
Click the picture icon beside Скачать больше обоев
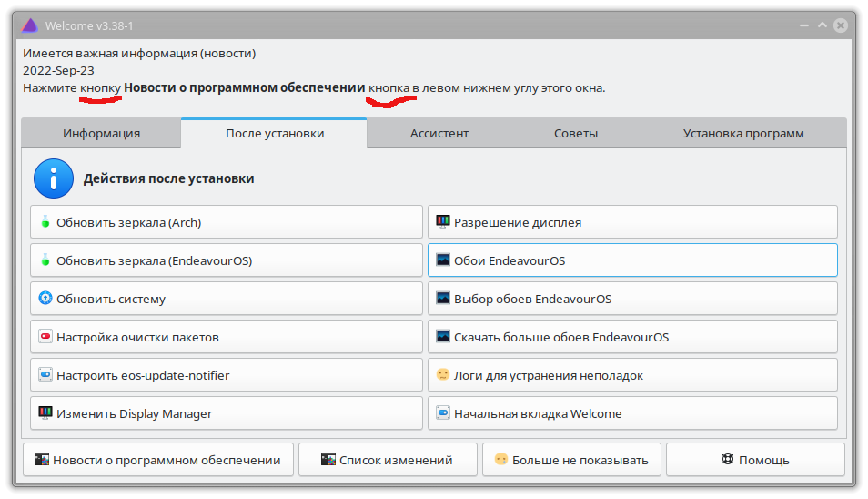point(443,336)
